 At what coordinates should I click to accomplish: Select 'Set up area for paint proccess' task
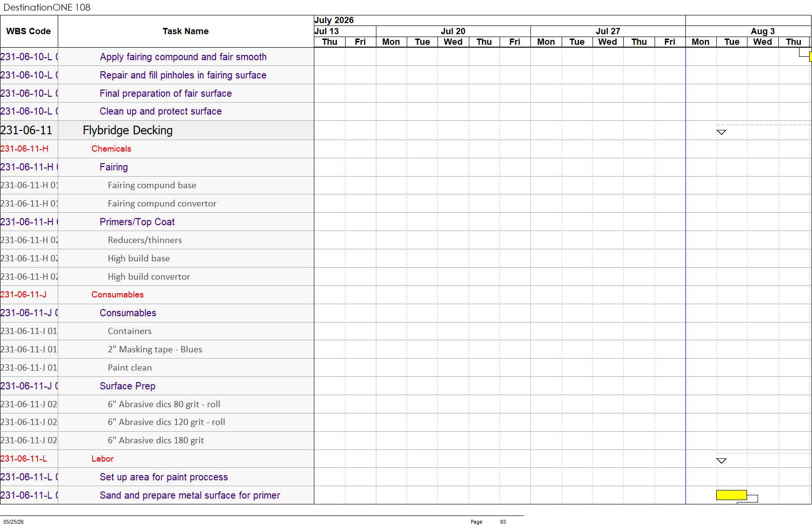tap(164, 477)
